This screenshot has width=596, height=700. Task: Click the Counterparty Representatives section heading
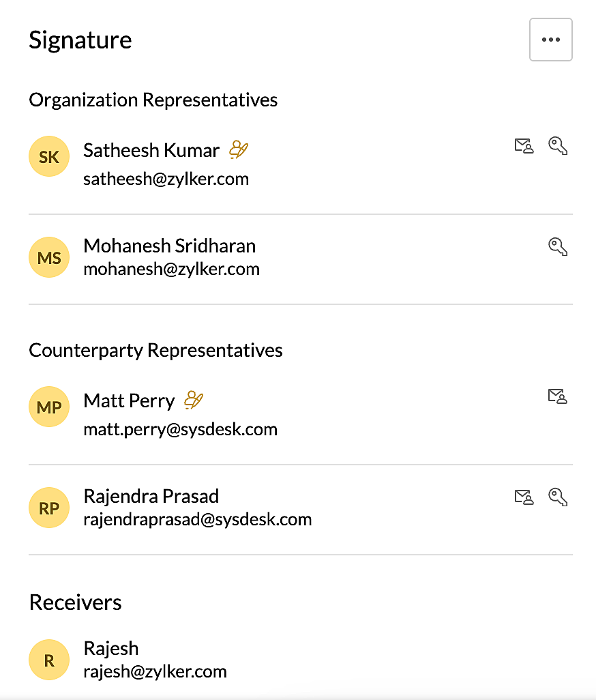[155, 351]
